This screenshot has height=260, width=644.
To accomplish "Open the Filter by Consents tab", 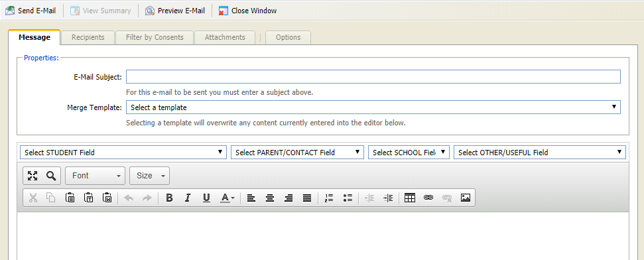I will tap(155, 37).
